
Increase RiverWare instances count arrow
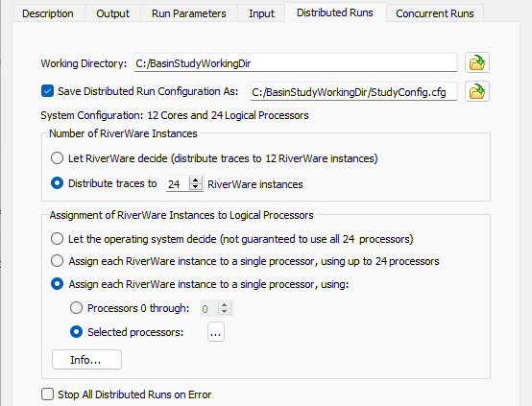tap(196, 180)
